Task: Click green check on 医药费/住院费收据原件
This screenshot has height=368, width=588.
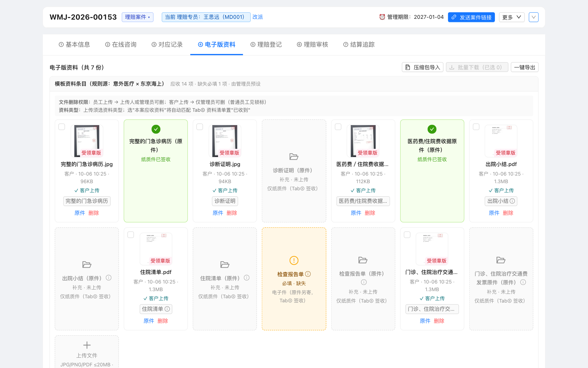Action: pyautogui.click(x=432, y=129)
